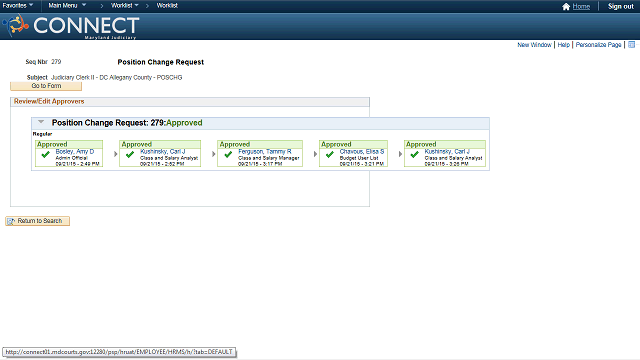This screenshot has width=640, height=360.
Task: Click the Regular path label
Action: tap(42, 134)
